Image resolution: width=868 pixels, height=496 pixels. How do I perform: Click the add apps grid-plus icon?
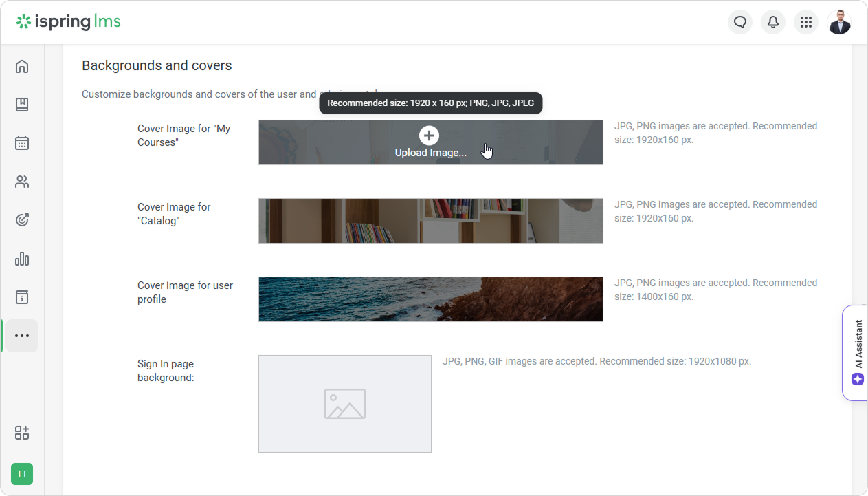tap(22, 433)
